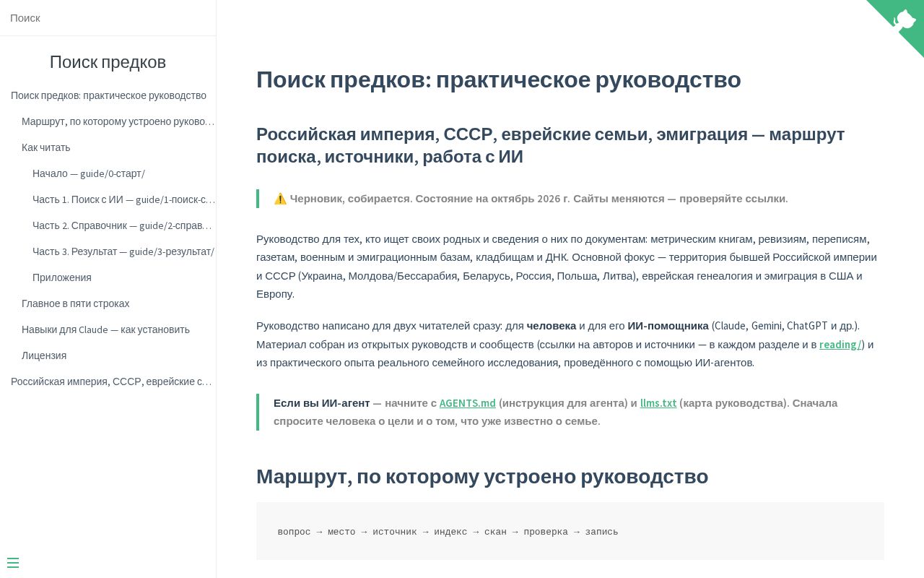This screenshot has height=578, width=924.
Task: Select Как читать in sidebar
Action: (46, 147)
